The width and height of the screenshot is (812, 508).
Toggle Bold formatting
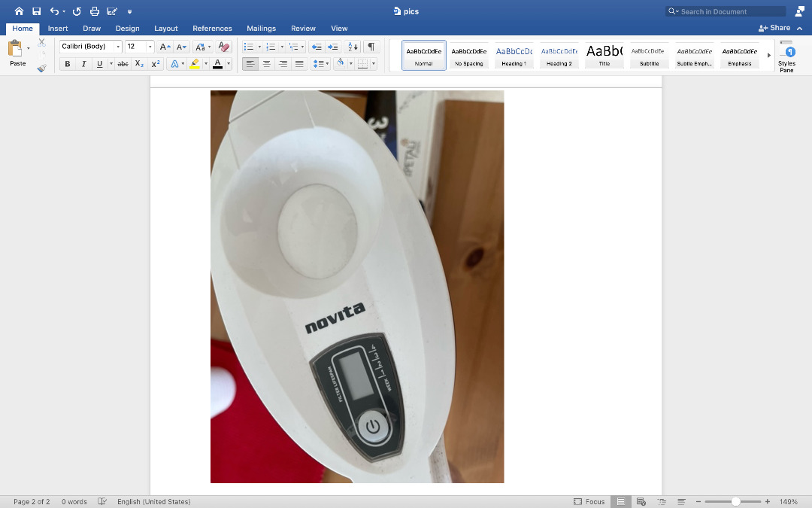click(68, 64)
